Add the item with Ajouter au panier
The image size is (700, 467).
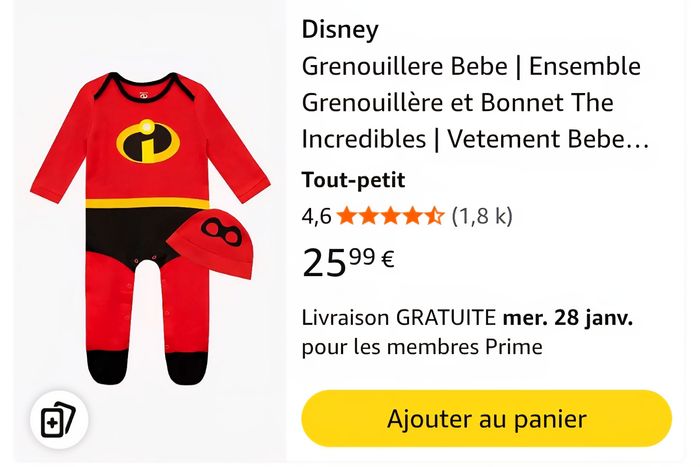[486, 418]
